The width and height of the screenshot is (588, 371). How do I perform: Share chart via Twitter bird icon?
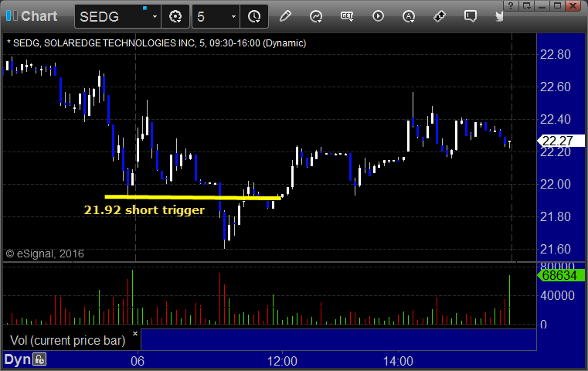pos(499,16)
